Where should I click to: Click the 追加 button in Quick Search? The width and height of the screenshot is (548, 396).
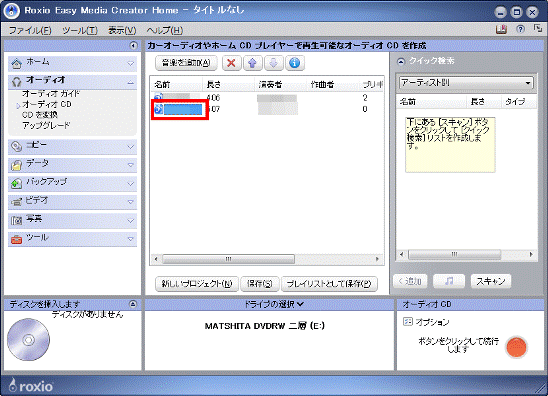pos(410,281)
